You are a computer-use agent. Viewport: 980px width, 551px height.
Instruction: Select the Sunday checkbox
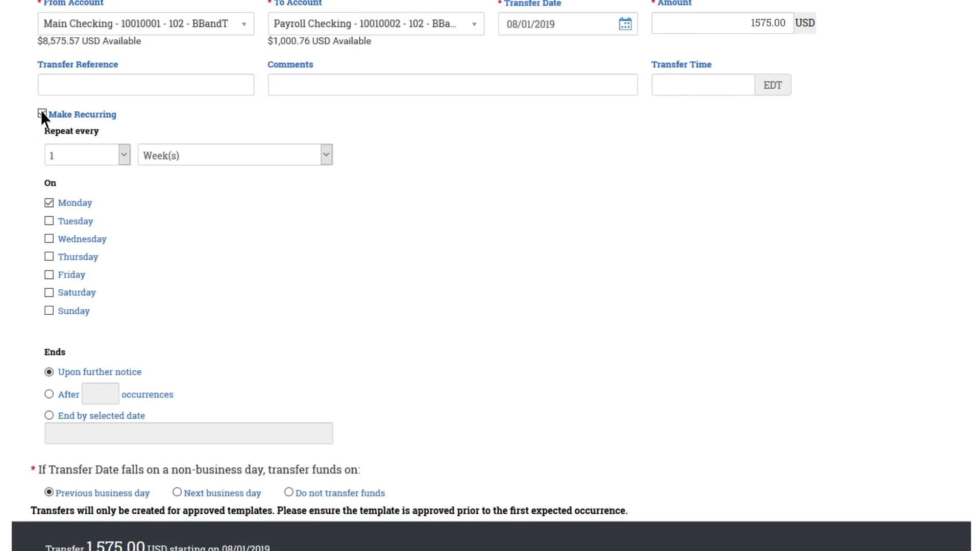pyautogui.click(x=49, y=311)
